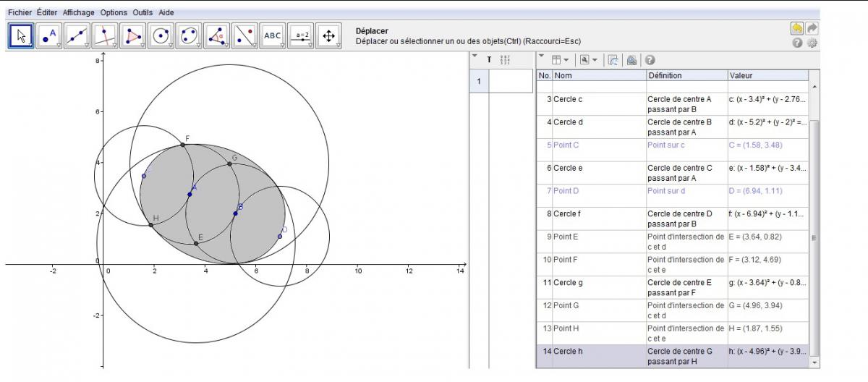Select the New Point tool
Image resolution: width=868 pixels, height=382 pixels.
point(49,35)
